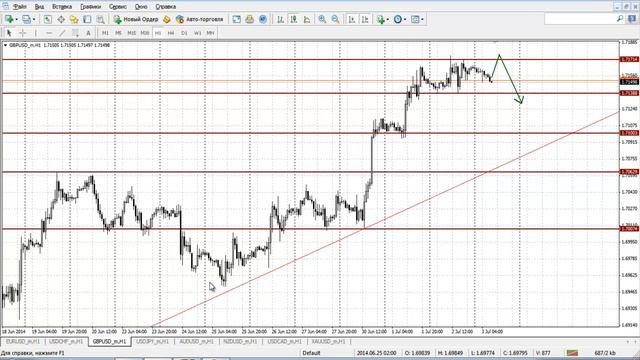Click the Новый Ордер button
Image resolution: width=640 pixels, height=360 pixels.
coord(136,19)
